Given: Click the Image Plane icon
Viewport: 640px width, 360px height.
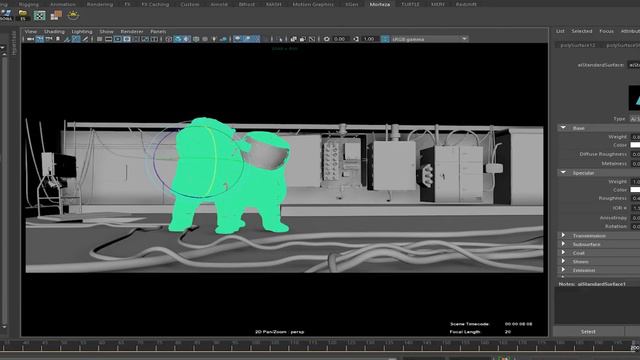Looking at the screenshot, I should [67, 39].
